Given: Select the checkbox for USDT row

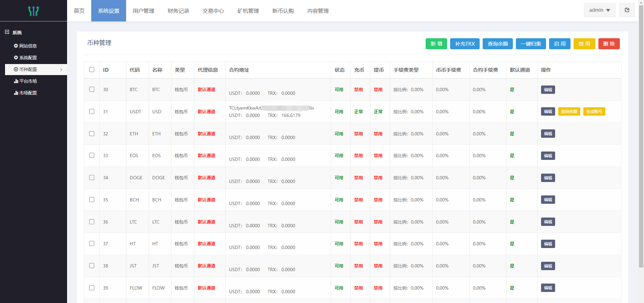Looking at the screenshot, I should 92,112.
